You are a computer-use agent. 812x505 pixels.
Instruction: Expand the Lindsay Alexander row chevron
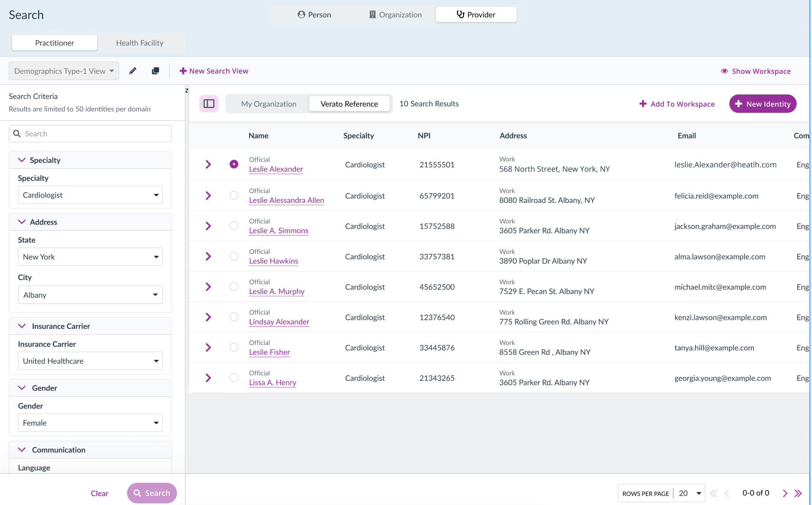click(x=208, y=317)
